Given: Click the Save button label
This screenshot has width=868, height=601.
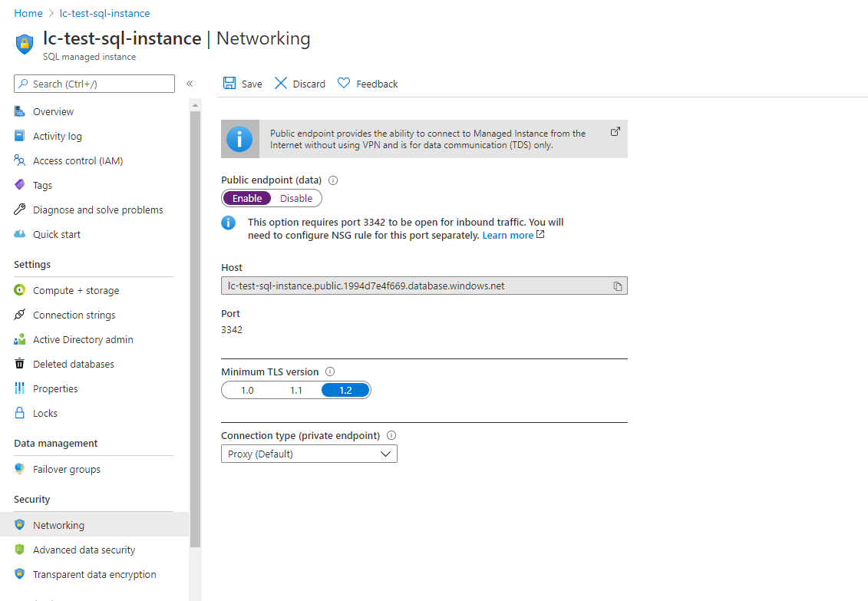Looking at the screenshot, I should point(252,84).
